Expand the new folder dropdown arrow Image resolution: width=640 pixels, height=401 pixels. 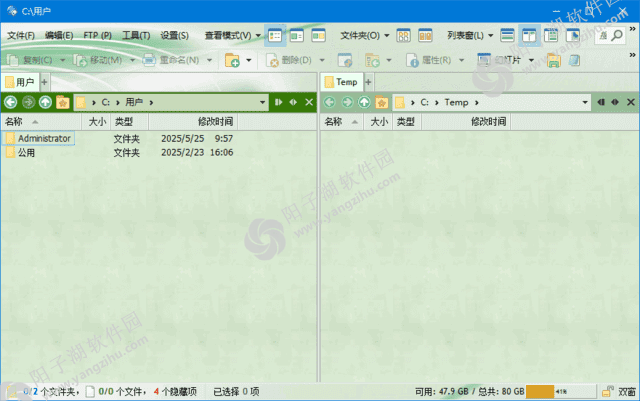[x=249, y=60]
